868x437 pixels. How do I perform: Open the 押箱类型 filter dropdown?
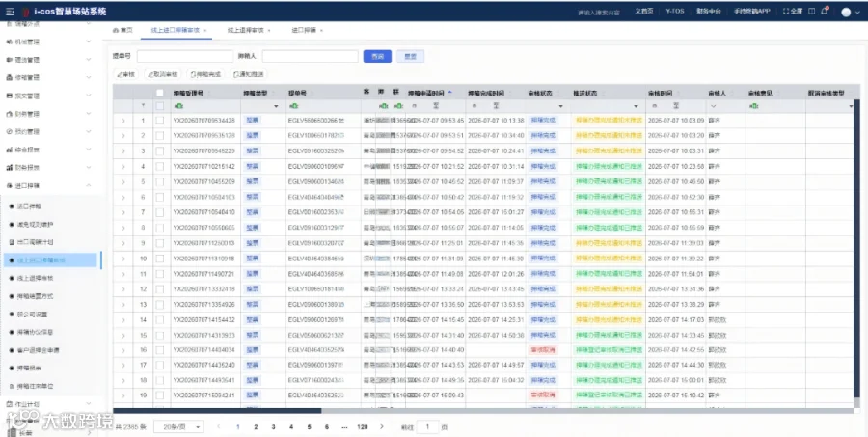(x=276, y=106)
